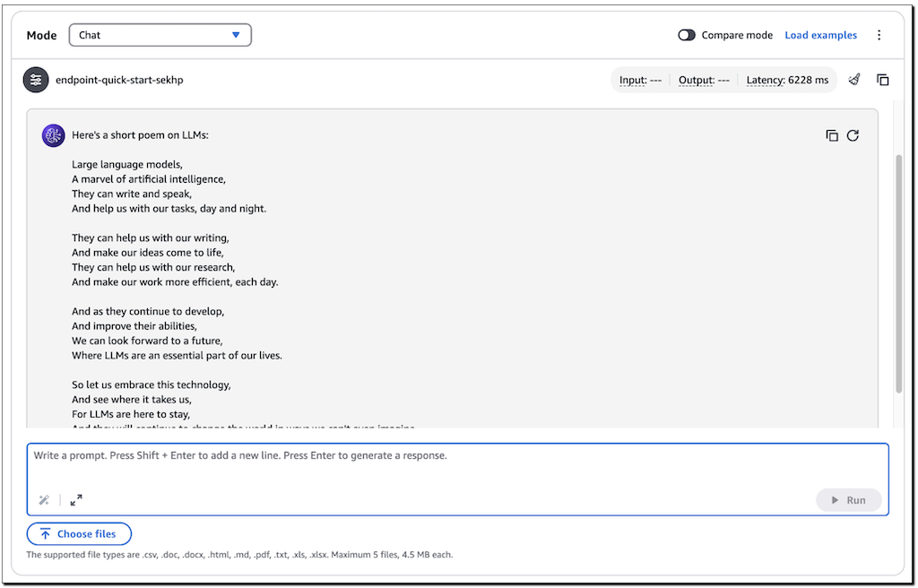Open the three-dot options menu
Viewport: 918px width, 588px height.
(x=879, y=35)
